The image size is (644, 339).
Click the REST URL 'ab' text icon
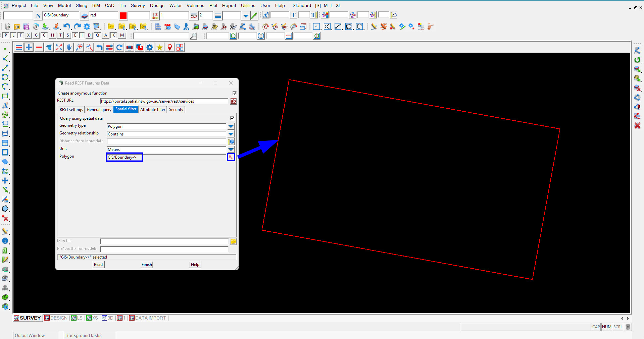233,101
